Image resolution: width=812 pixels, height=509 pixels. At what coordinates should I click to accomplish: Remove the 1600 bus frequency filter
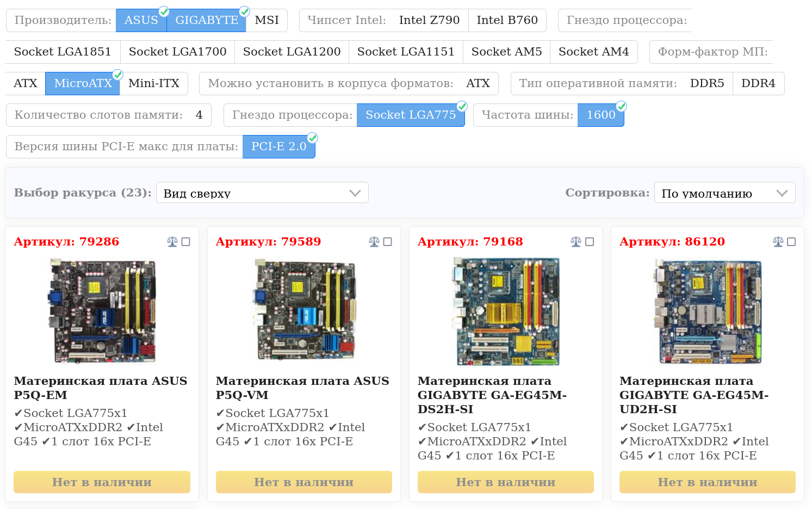(601, 115)
